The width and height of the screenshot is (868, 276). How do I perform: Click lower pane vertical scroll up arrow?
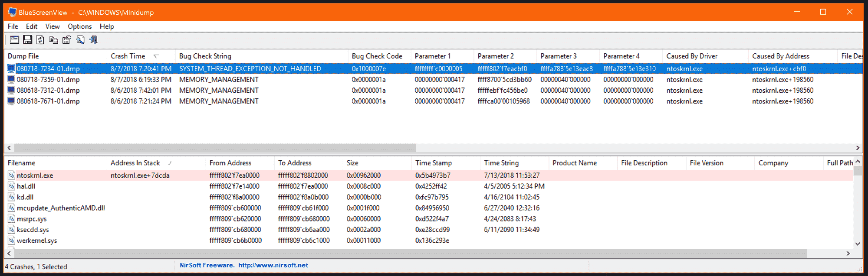(858, 161)
